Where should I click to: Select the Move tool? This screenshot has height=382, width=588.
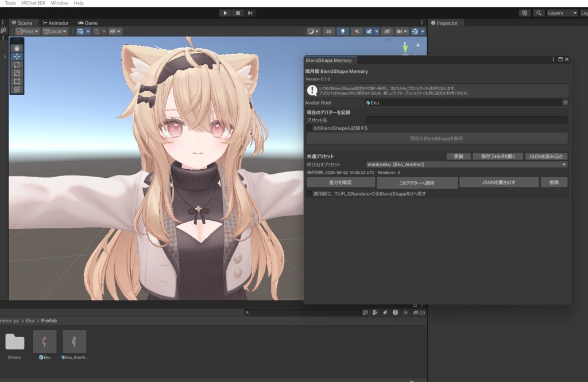pos(17,57)
